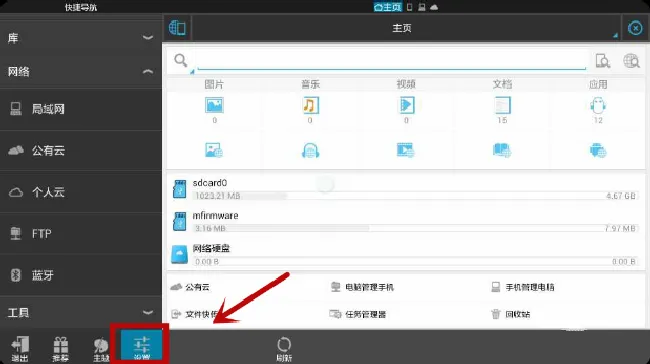Open the network music headphones icon
This screenshot has width=650, height=364.
[x=310, y=150]
